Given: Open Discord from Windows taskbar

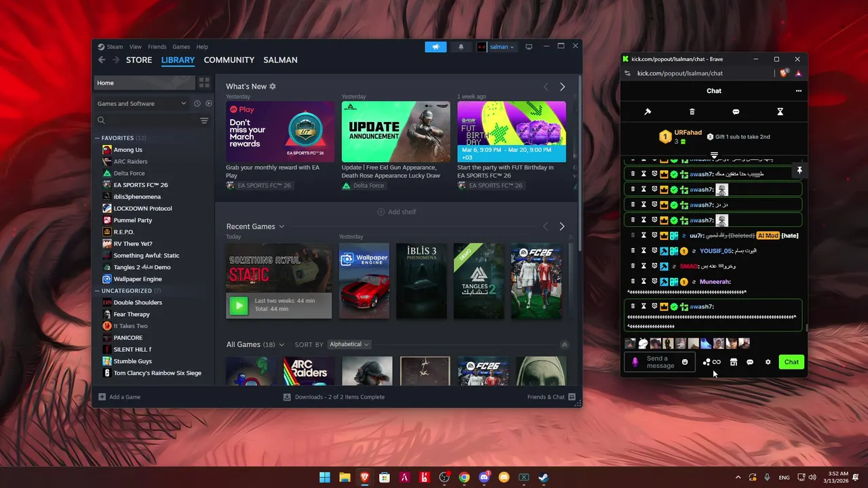Looking at the screenshot, I should (484, 477).
